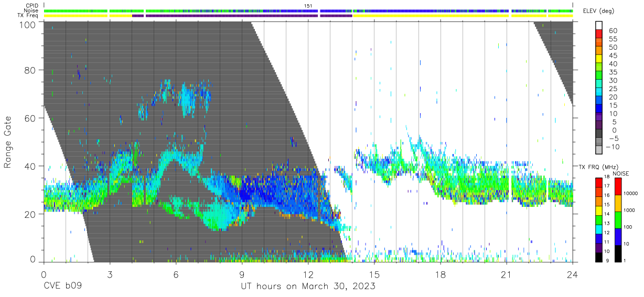Click the Range Gate y-axis title
This screenshot has width=644, height=297.
[x=8, y=142]
